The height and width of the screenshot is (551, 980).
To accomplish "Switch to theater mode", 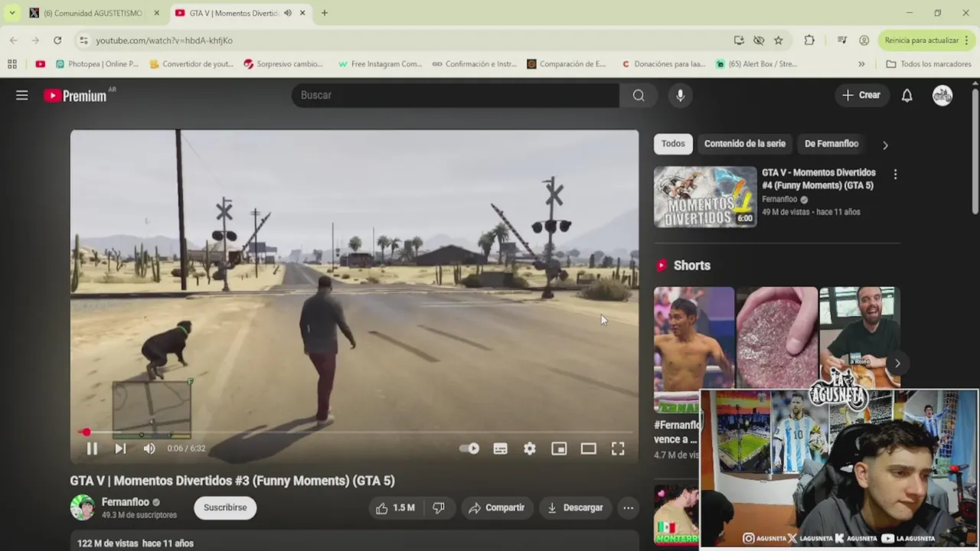I will click(588, 448).
